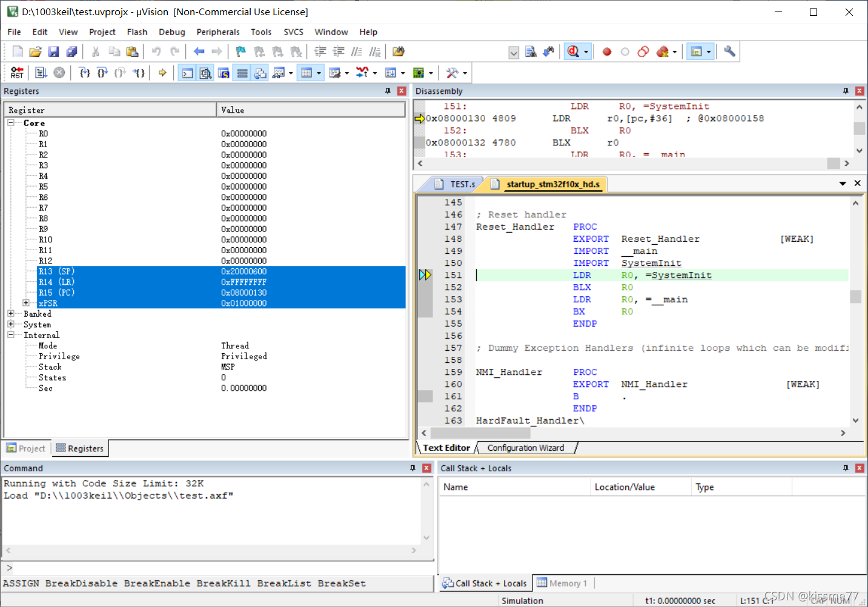The image size is (868, 607).
Task: Collapse the Core register group
Action: tap(11, 122)
